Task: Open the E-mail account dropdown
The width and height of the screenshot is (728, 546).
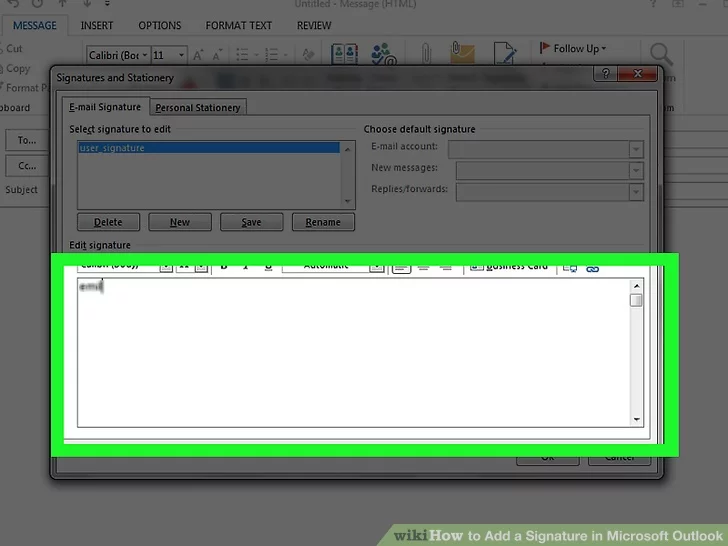Action: click(636, 150)
